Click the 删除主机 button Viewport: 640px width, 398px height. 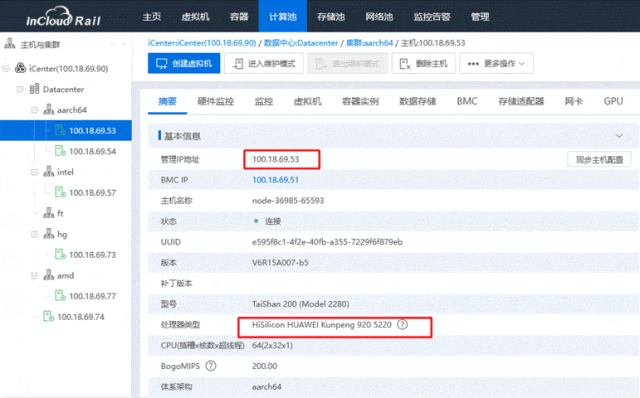coord(423,63)
